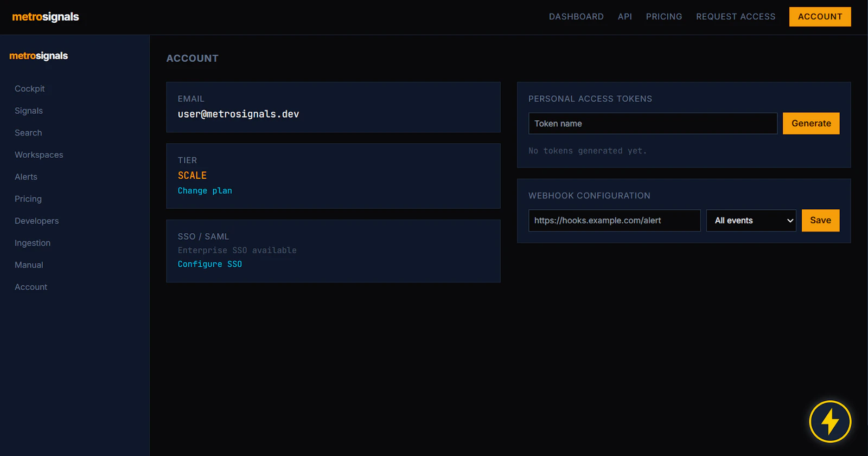Click the user@metrosignals.dev email text

[239, 114]
